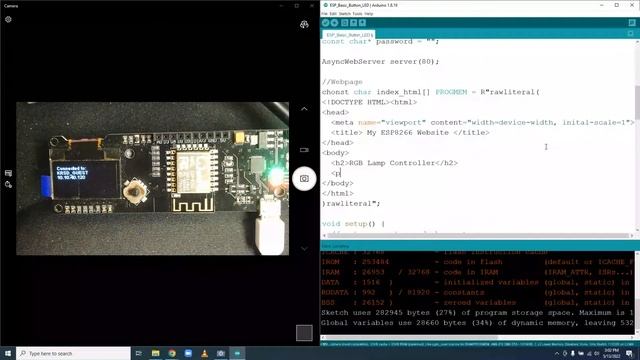Take a photo with the Camera shutter button

coord(304,179)
